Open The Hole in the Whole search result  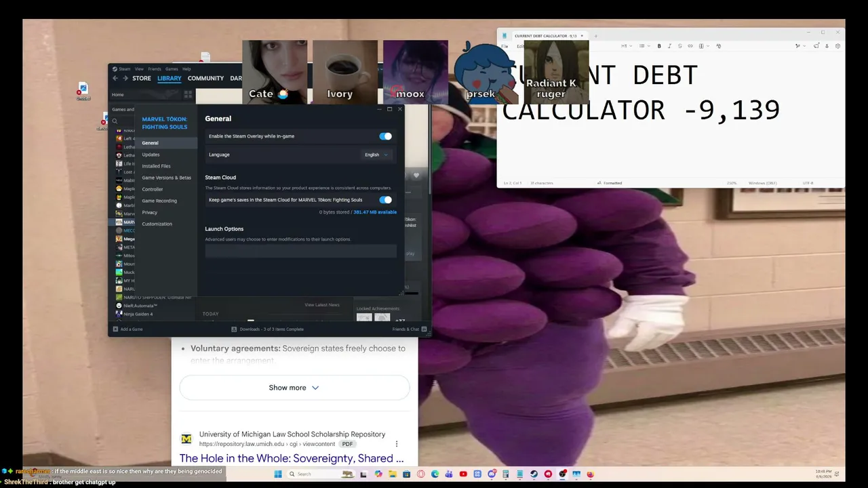[x=292, y=459]
